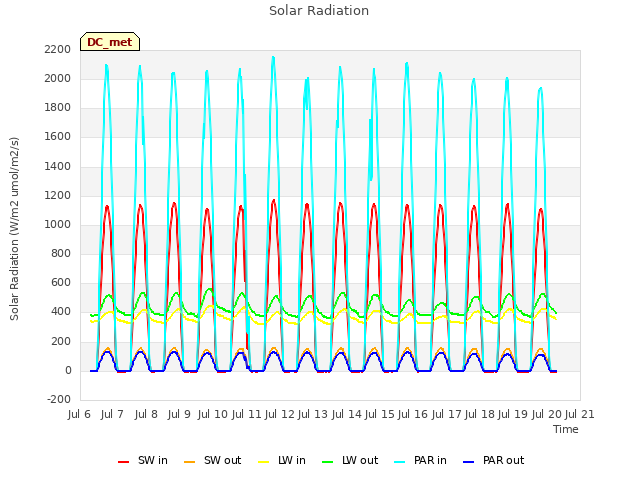Select the PAR out blue legend swatch

(469, 462)
